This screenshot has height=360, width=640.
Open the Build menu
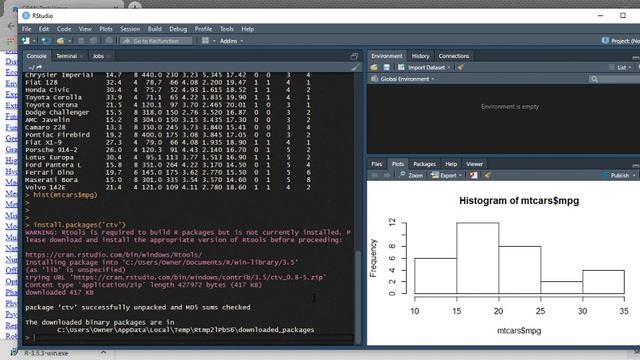click(x=154, y=29)
